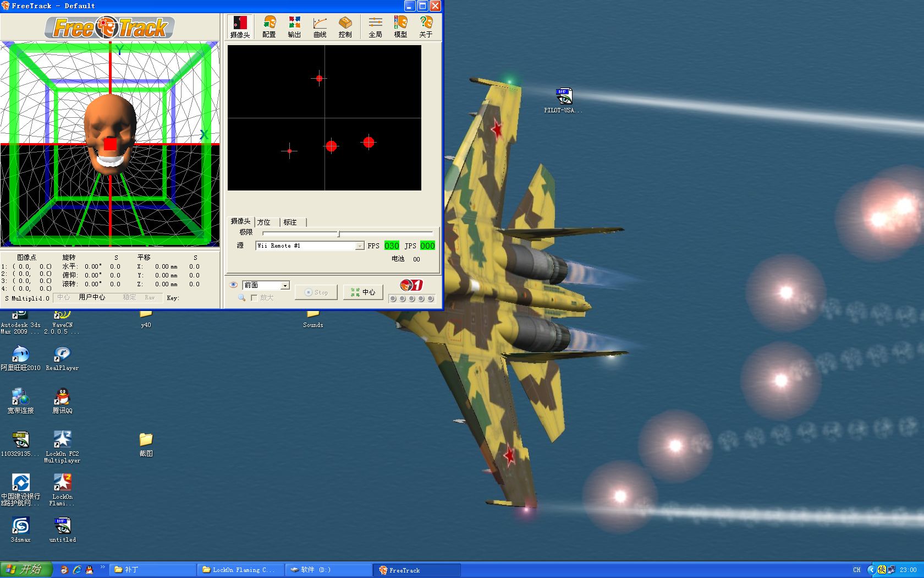
Task: Toggle the middle round indicator under profile icon
Action: click(411, 298)
